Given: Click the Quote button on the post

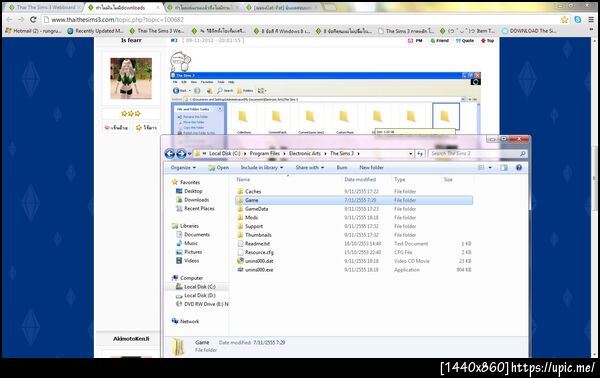Looking at the screenshot, I should point(465,41).
